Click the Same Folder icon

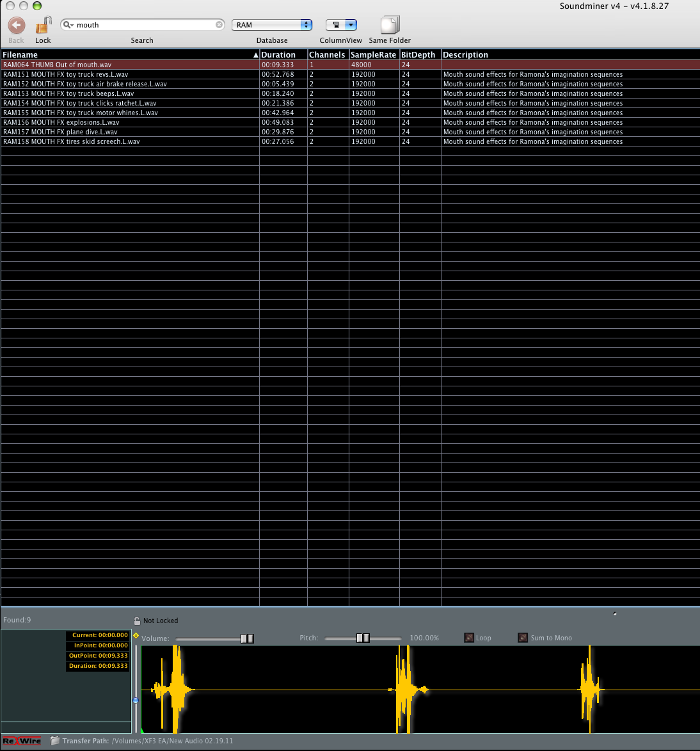[x=390, y=24]
